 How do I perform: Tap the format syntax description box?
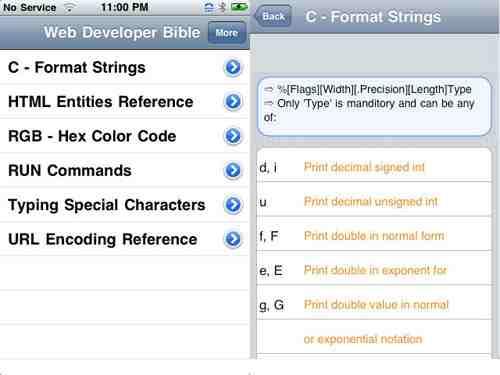coord(374,106)
